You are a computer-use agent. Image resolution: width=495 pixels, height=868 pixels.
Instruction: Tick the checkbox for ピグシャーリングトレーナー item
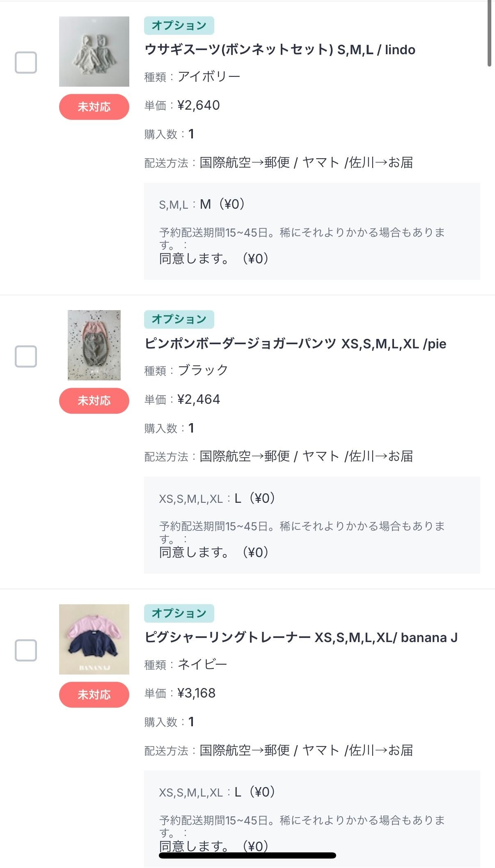click(x=26, y=650)
